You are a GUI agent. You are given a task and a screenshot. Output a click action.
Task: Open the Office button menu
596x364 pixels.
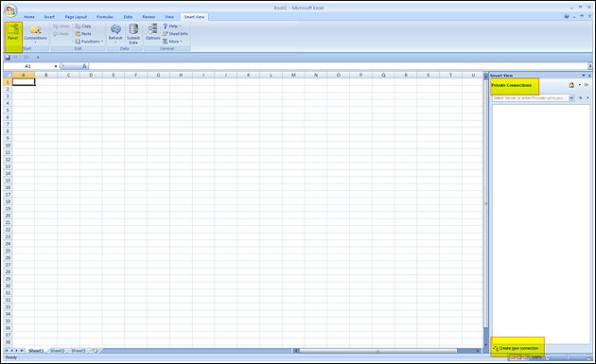[11, 10]
